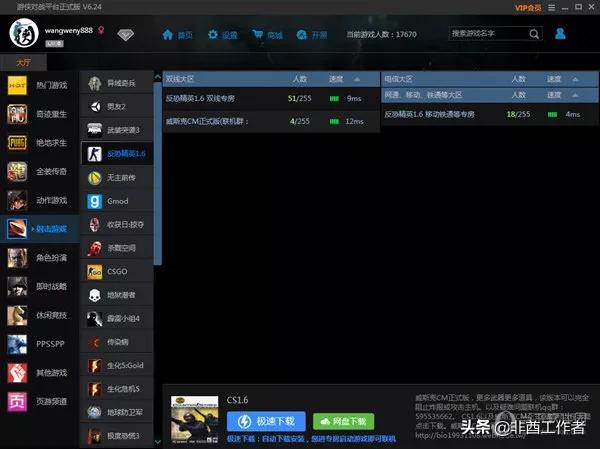Click the 速度 column header in 双线大区

pyautogui.click(x=336, y=79)
